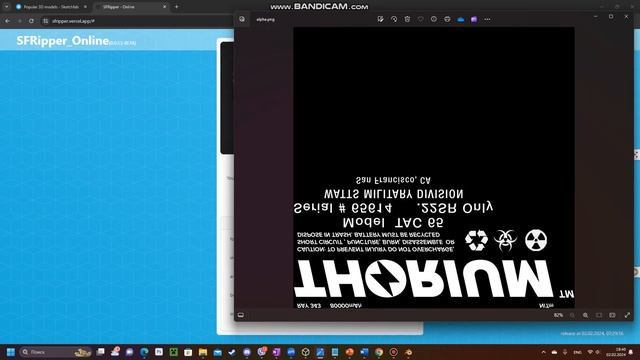Reload the SFRipper page
Screen dimensions: 640x360
pos(31,21)
